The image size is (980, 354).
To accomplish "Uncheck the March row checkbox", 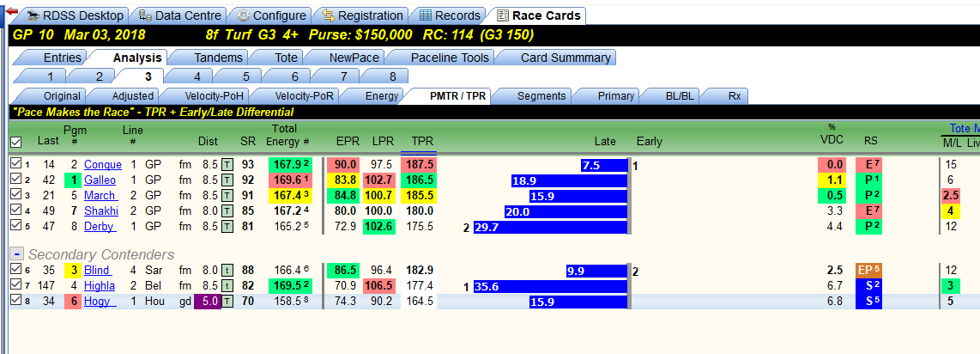I will (x=16, y=195).
